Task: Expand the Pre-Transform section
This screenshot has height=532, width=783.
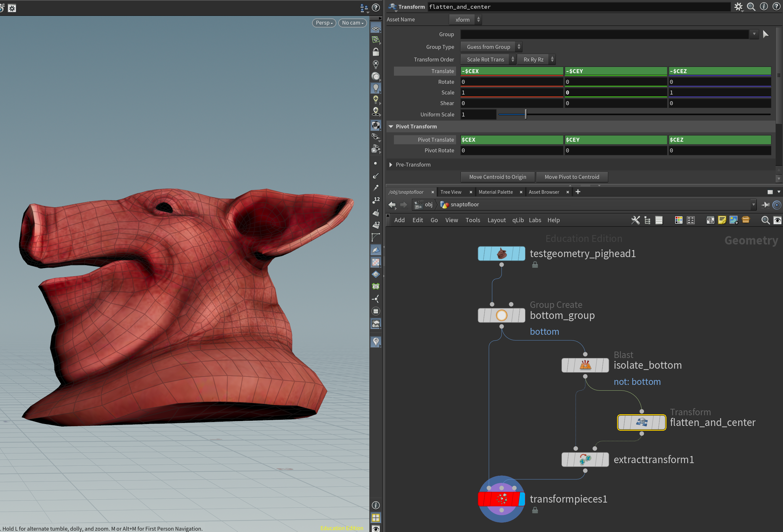Action: (391, 165)
